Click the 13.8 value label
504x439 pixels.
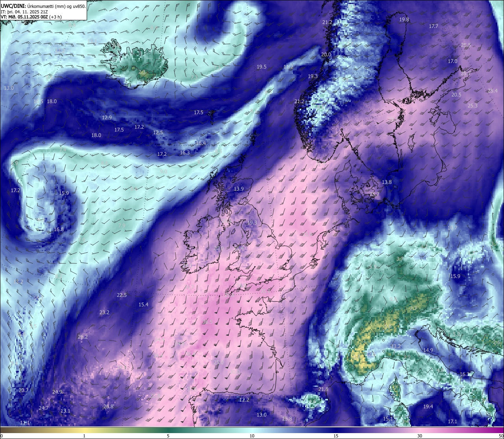(387, 182)
